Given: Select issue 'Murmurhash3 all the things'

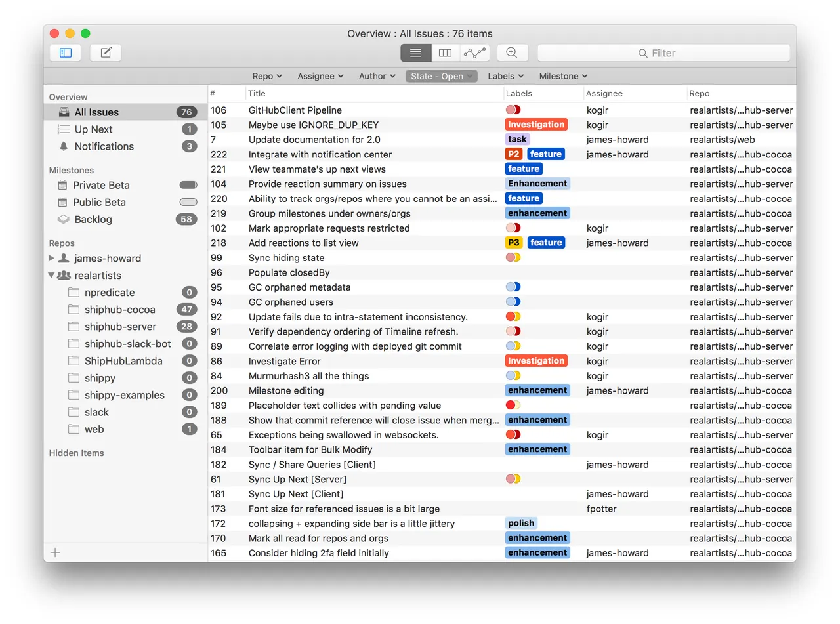Looking at the screenshot, I should [x=502, y=375].
